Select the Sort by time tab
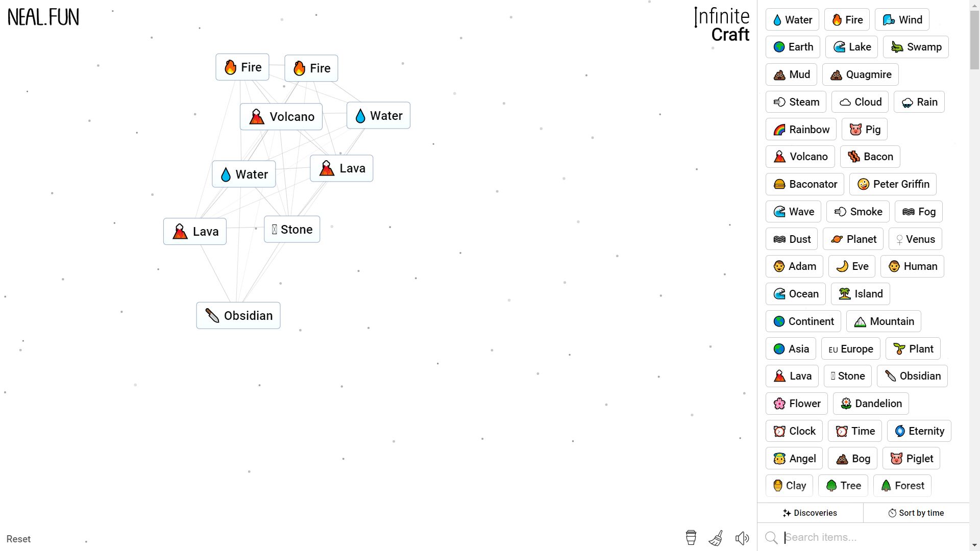The width and height of the screenshot is (980, 551). 917,513
